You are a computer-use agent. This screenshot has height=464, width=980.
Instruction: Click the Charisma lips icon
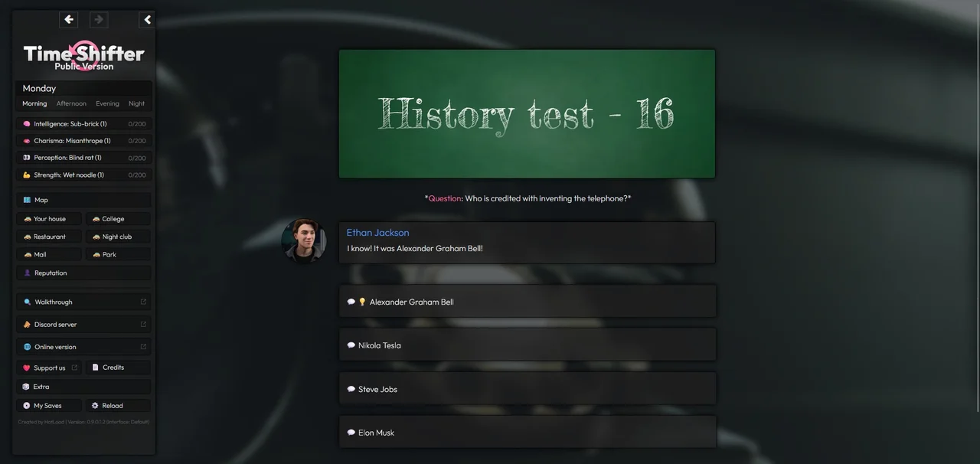point(27,141)
